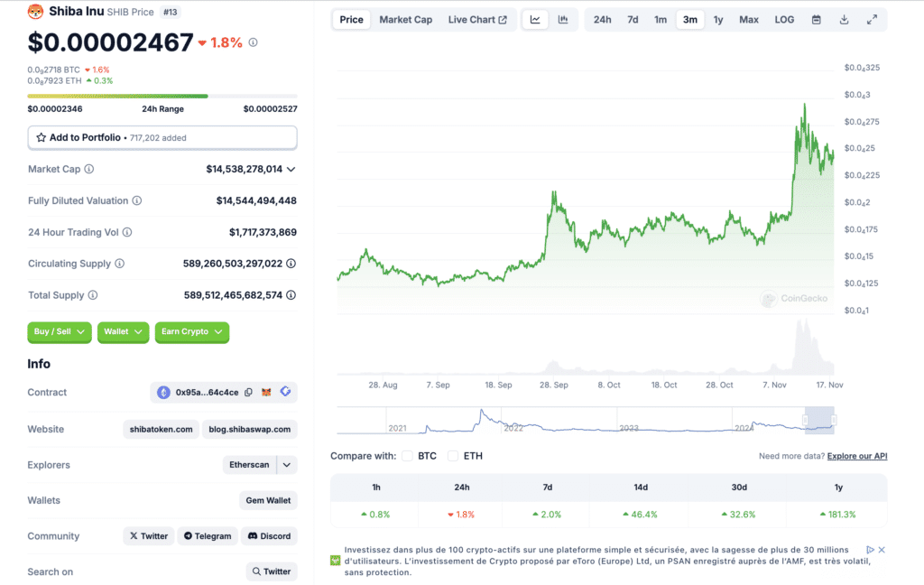The width and height of the screenshot is (924, 585).
Task: Click the star icon in Add to Portfolio
Action: [41, 137]
